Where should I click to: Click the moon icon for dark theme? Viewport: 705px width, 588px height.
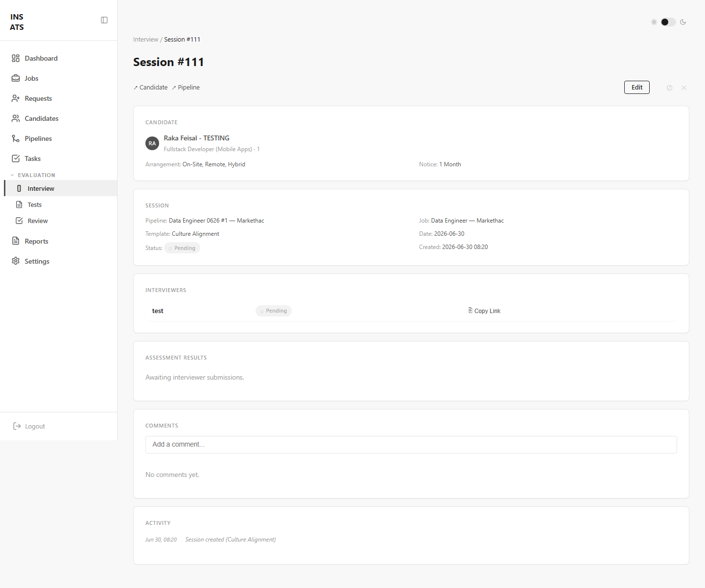click(683, 22)
